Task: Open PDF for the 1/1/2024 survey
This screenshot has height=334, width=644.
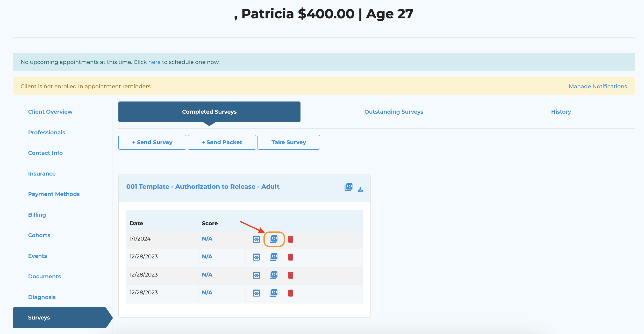Action: (x=274, y=239)
